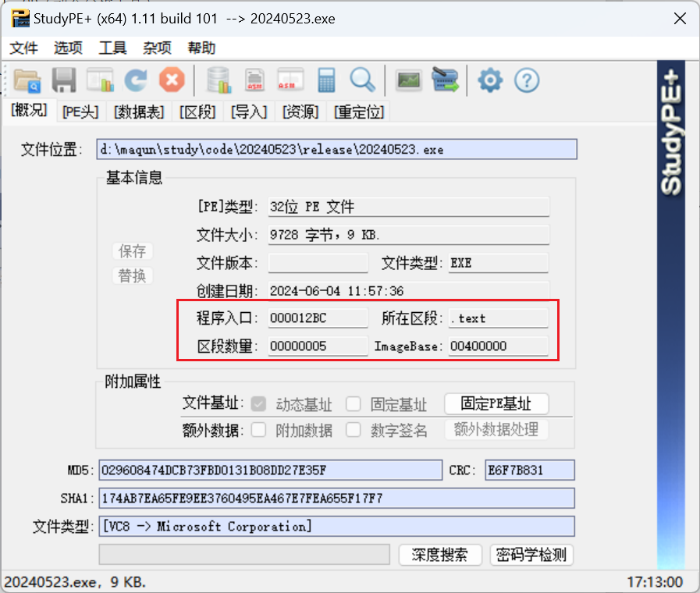This screenshot has width=700, height=593.
Task: Open the 工具 menu
Action: pos(112,48)
